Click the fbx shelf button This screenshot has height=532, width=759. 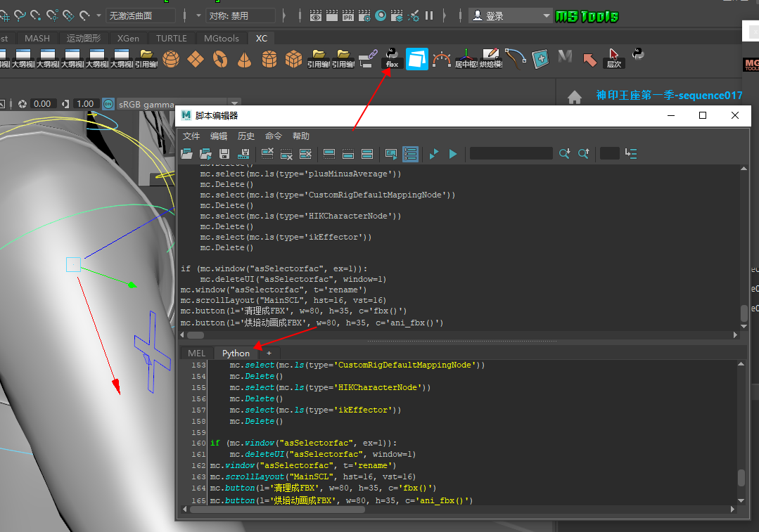(392, 58)
